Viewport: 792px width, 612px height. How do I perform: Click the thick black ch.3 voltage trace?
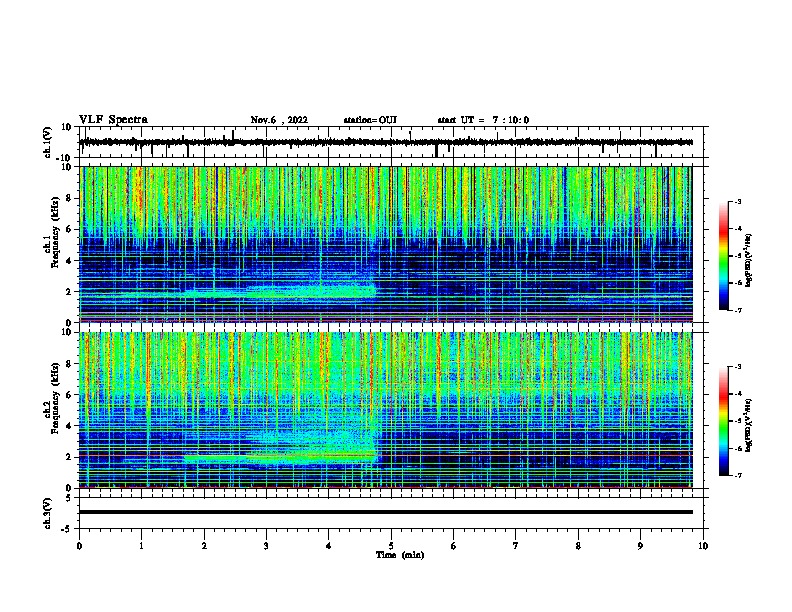[386, 512]
